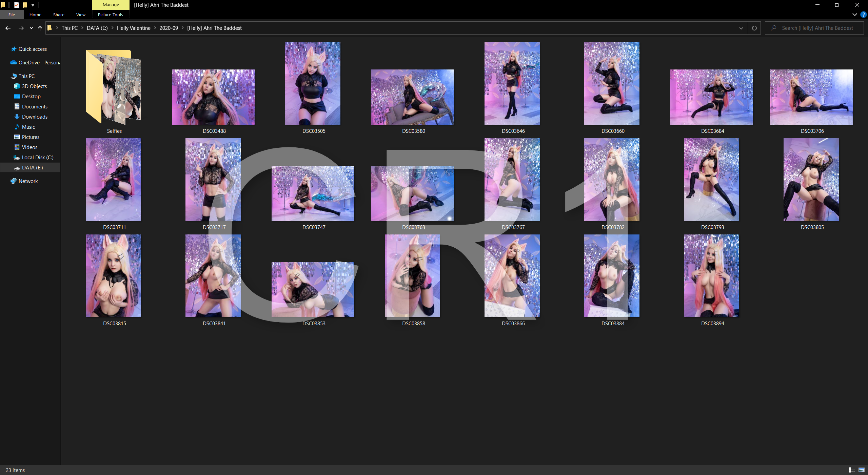Click the Properties quick access toolbar icon
This screenshot has width=868, height=475.
click(16, 5)
